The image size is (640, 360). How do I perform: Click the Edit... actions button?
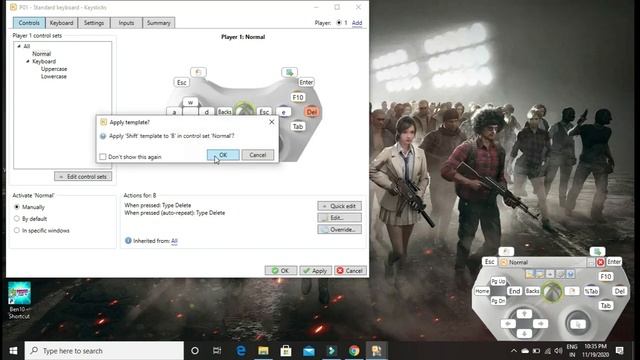pos(339,218)
